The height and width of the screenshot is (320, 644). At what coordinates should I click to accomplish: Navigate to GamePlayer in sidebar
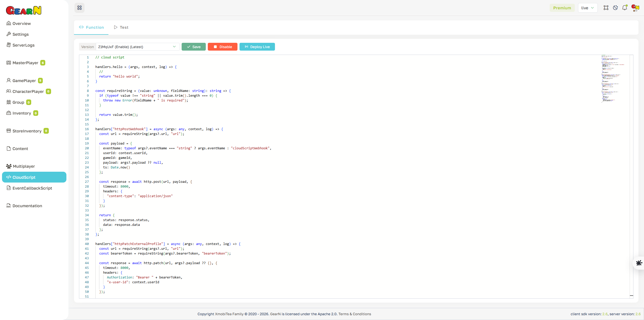(x=24, y=80)
